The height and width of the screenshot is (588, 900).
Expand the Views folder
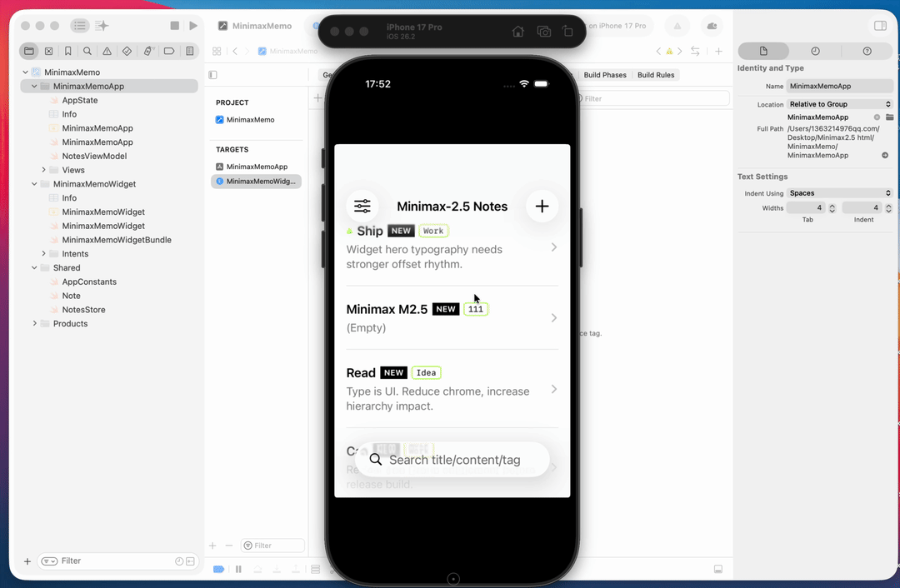click(43, 170)
